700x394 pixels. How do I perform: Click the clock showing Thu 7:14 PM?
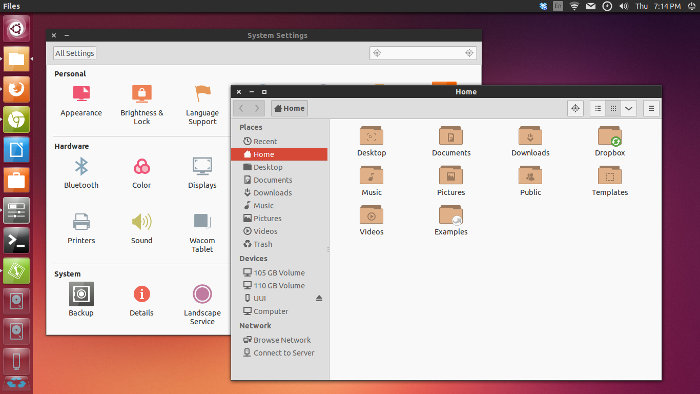click(658, 6)
